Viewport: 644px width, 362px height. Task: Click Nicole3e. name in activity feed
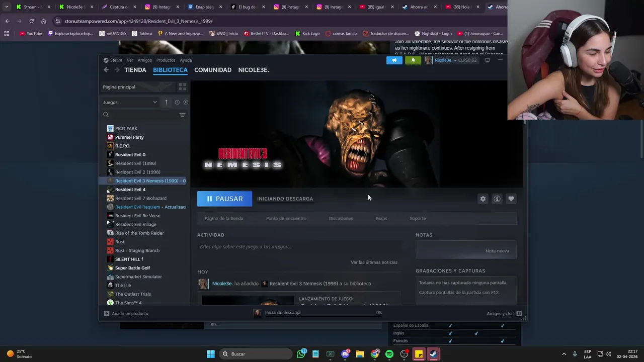point(222,284)
